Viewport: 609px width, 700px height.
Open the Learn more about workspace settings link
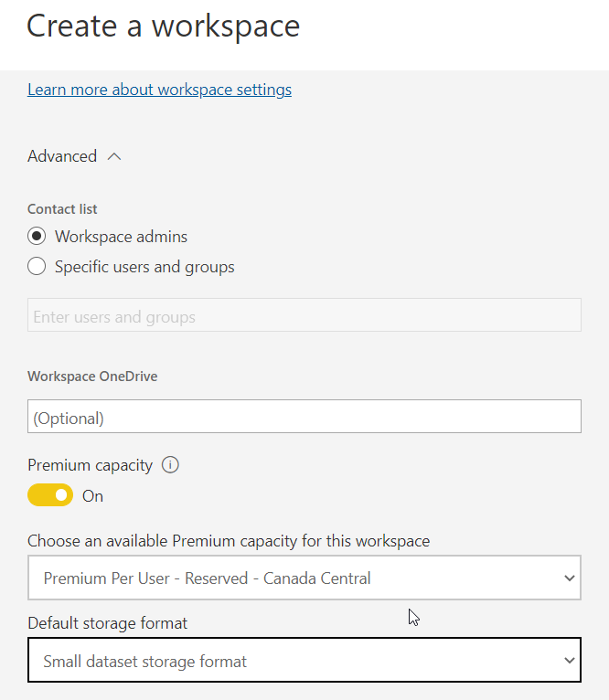(159, 90)
